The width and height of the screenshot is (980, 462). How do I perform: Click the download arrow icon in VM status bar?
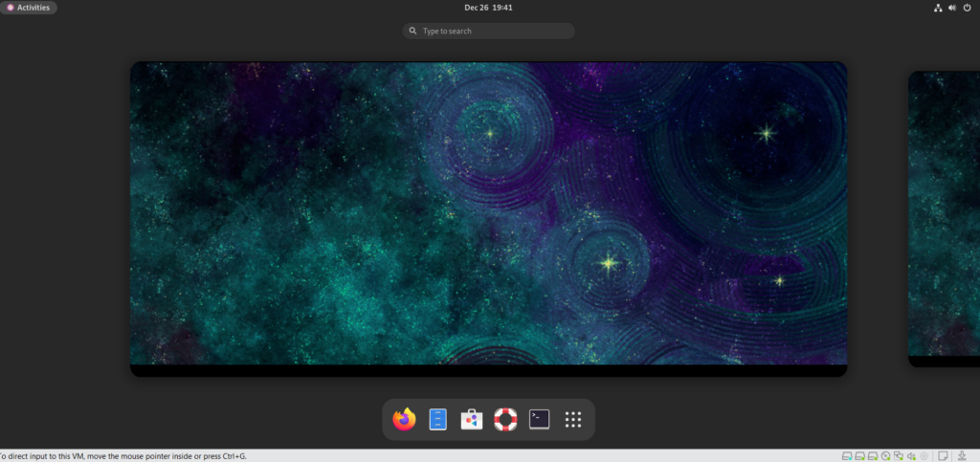962,455
